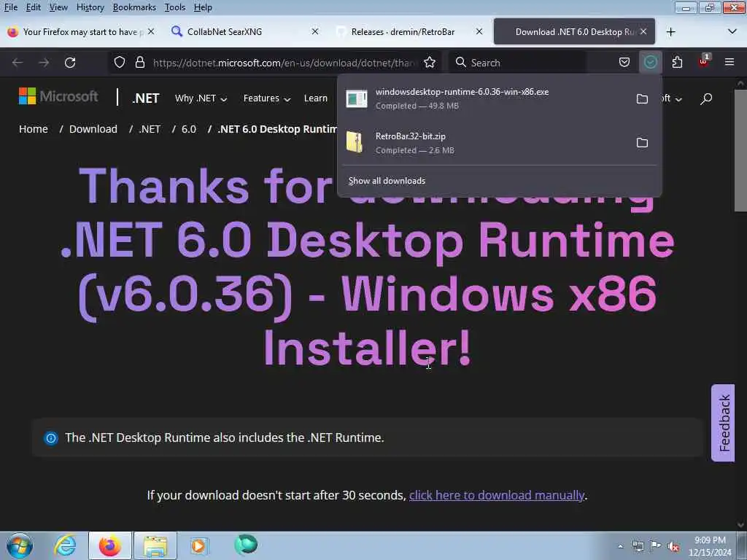Open the taskbar clock and date

(710, 546)
